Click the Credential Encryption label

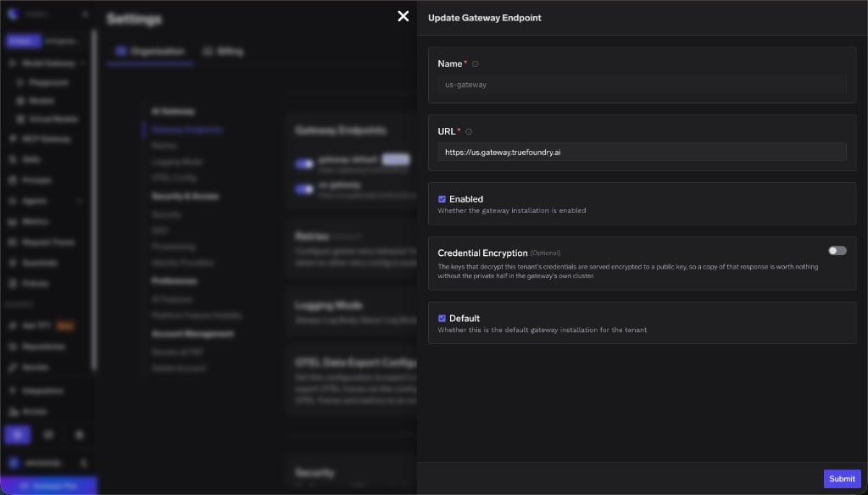coord(482,253)
